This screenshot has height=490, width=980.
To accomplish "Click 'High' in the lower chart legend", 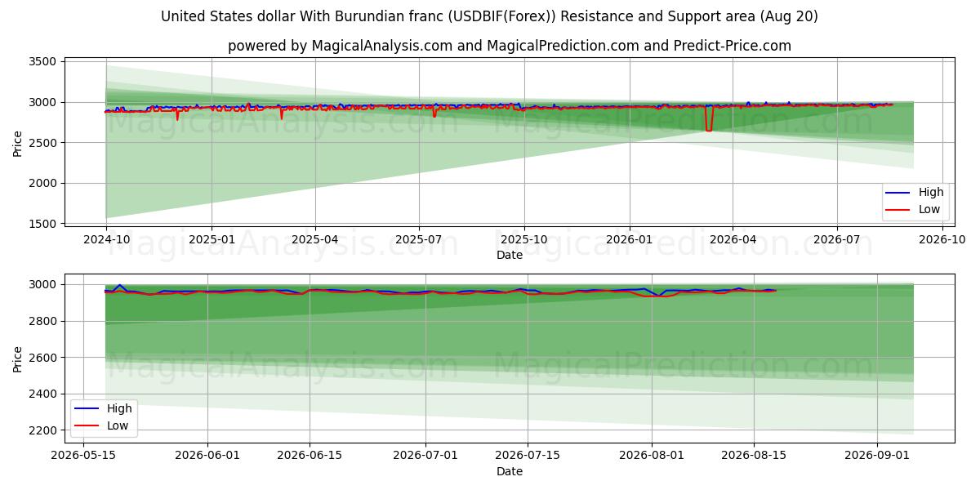I will click(119, 408).
